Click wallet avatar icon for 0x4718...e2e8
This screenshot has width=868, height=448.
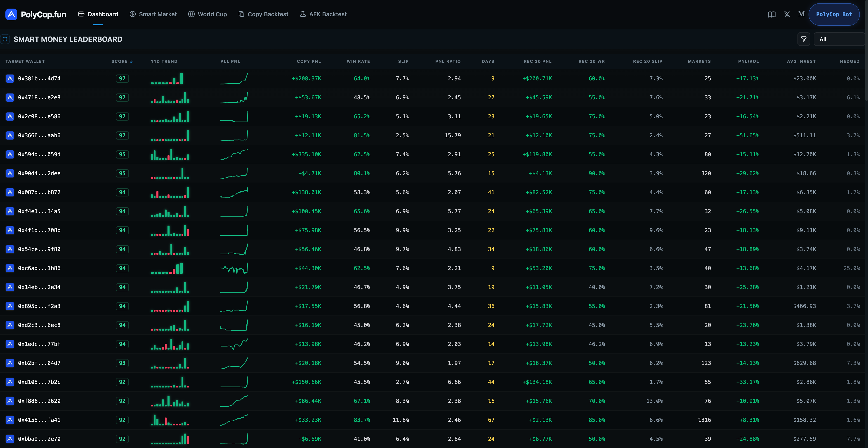[x=10, y=97]
